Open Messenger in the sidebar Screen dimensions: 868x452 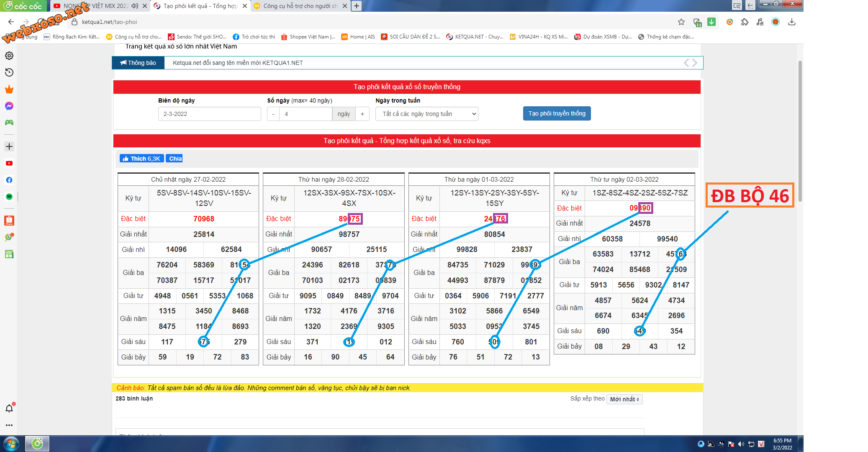click(x=9, y=106)
